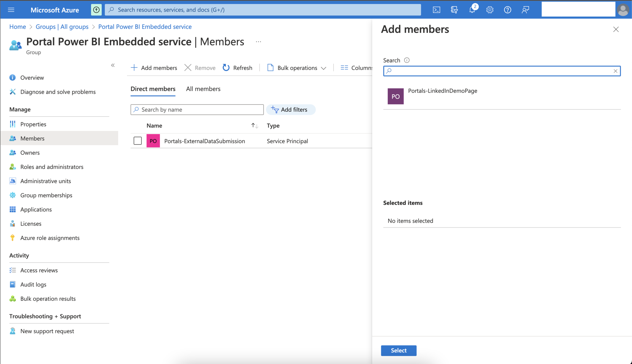Screen dimensions: 632x364
Task: Expand the Bulk operations dropdown
Action: pos(297,68)
